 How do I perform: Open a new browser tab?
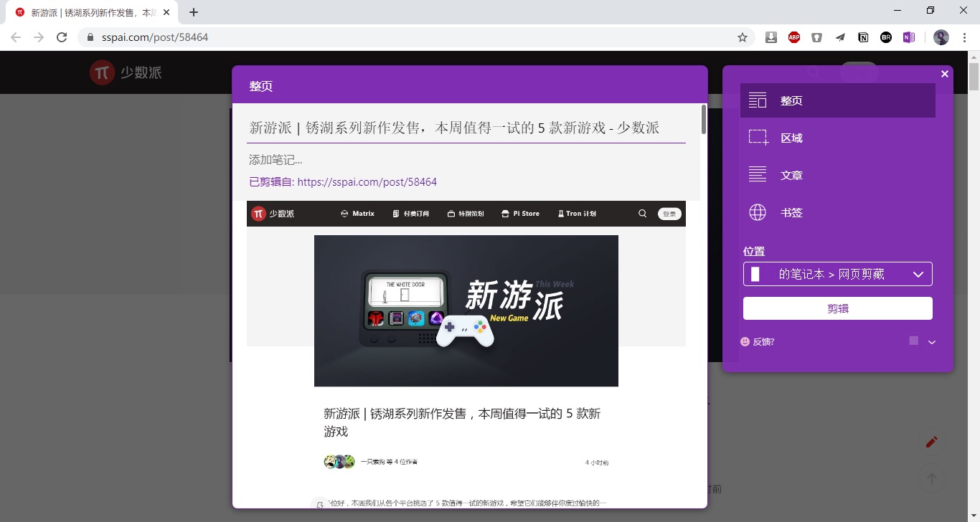[x=194, y=12]
